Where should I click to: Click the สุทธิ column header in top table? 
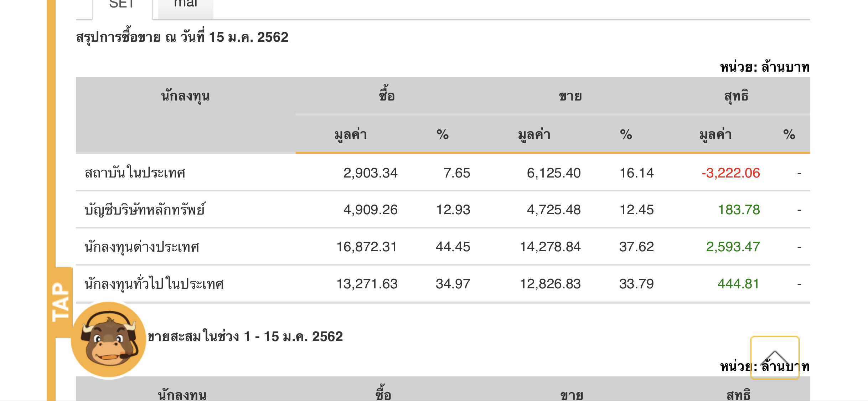pos(736,96)
